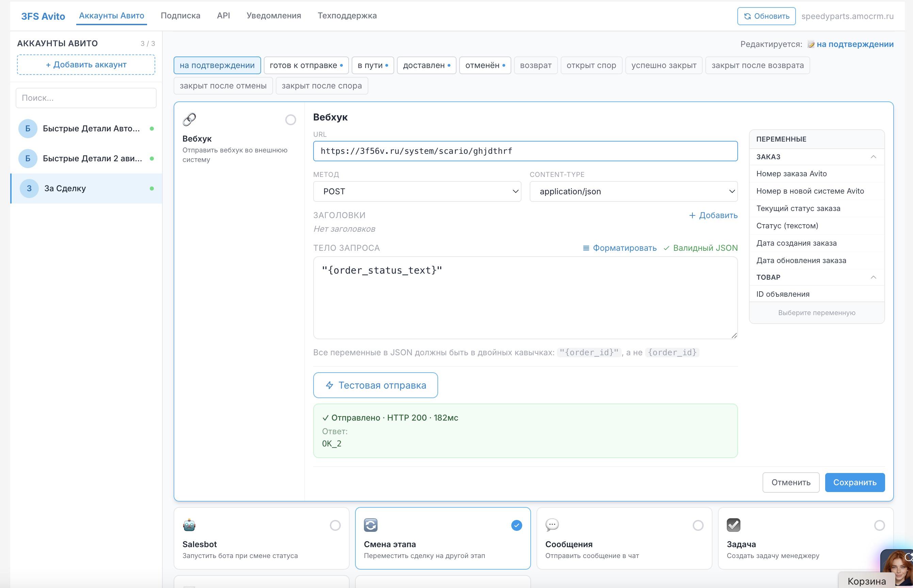Select the закрыт после возврата status tab

757,65
